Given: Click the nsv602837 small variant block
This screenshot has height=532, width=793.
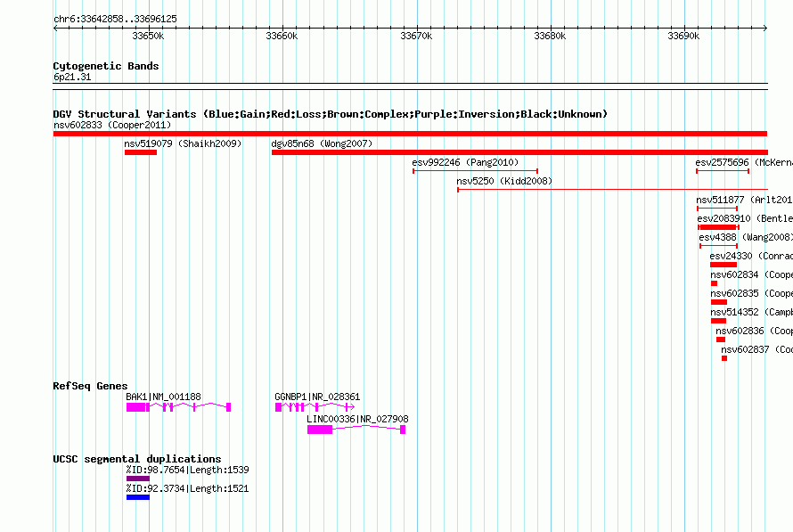Looking at the screenshot, I should 724,358.
